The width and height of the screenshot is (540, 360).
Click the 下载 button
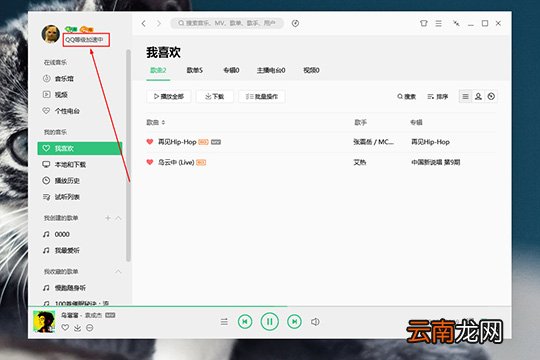(x=215, y=96)
